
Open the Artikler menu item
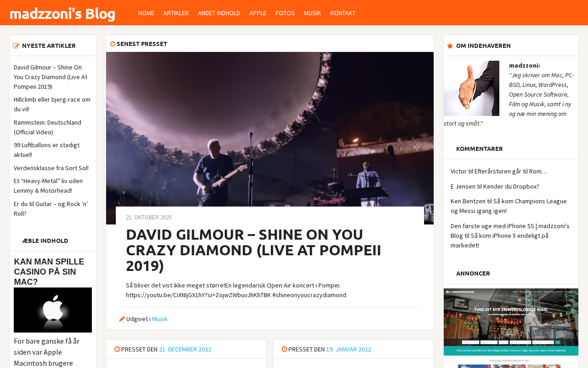pyautogui.click(x=176, y=13)
